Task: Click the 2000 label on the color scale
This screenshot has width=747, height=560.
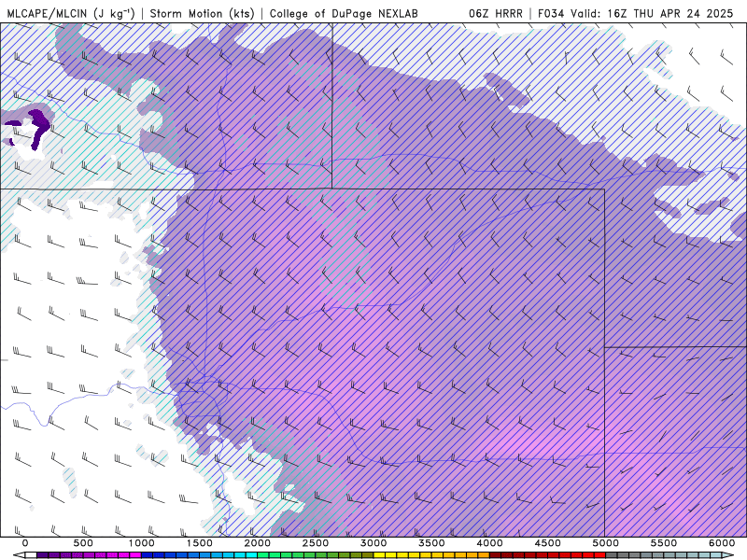Action: (x=258, y=543)
